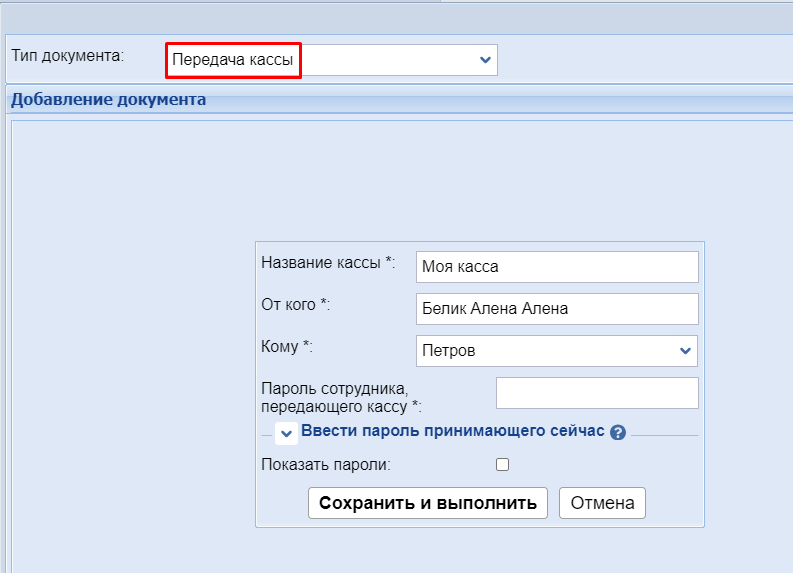Click the employee password input field
793x573 pixels.
click(x=596, y=393)
